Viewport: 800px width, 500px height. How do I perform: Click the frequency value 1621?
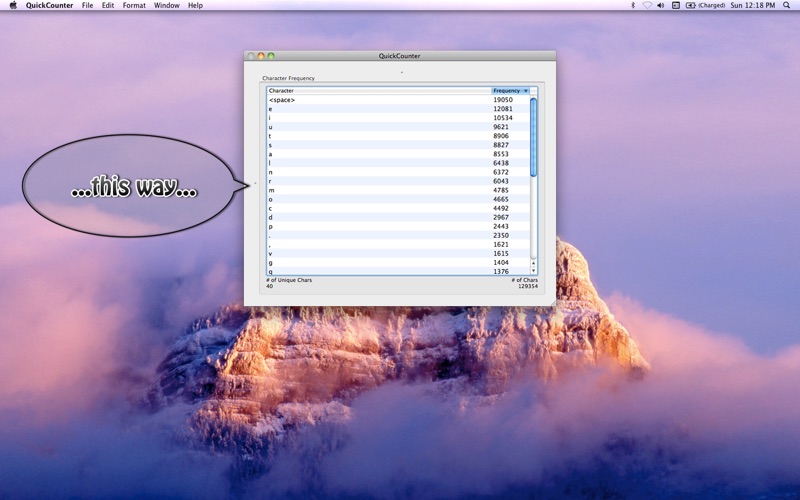(501, 244)
